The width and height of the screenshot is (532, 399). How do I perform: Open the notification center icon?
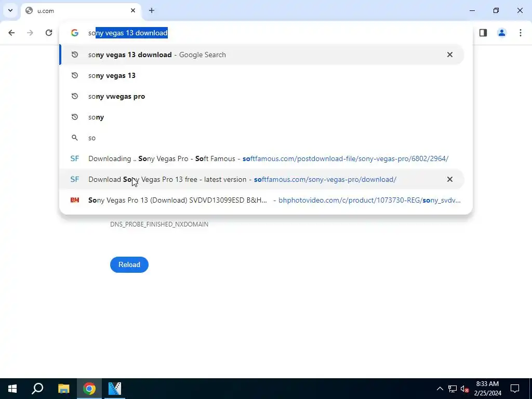515,389
